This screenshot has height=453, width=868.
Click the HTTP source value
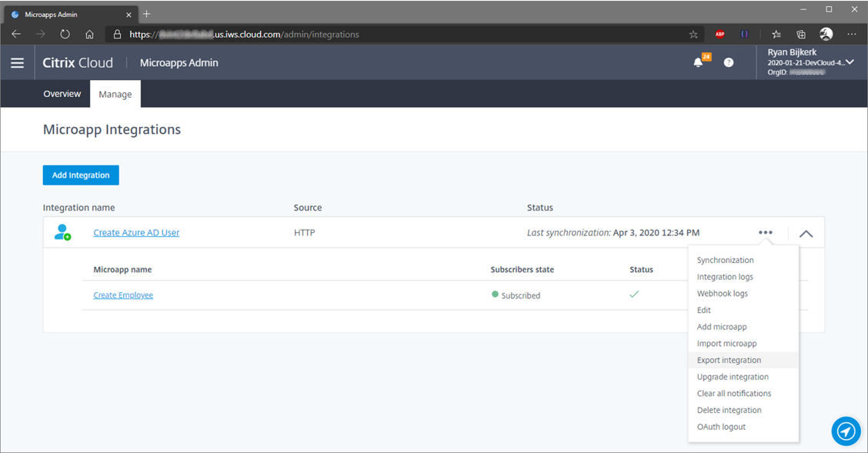point(305,232)
